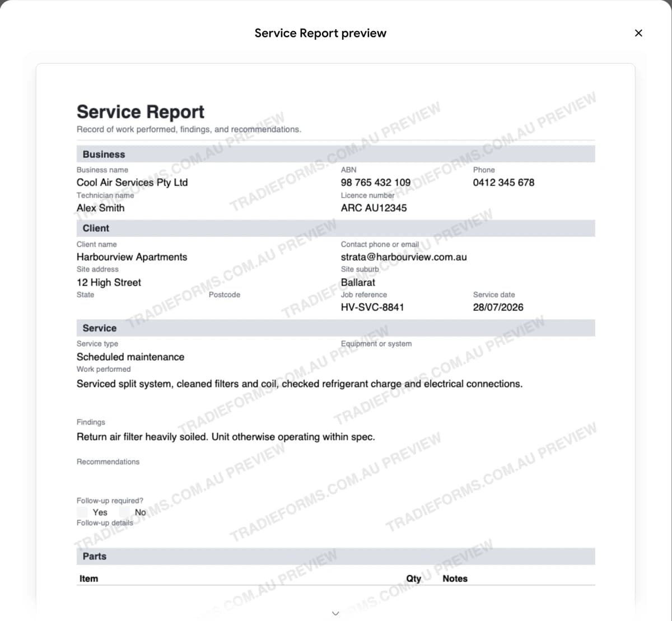Image resolution: width=672 pixels, height=621 pixels.
Task: Click job reference HV-SVC-8841
Action: click(372, 307)
